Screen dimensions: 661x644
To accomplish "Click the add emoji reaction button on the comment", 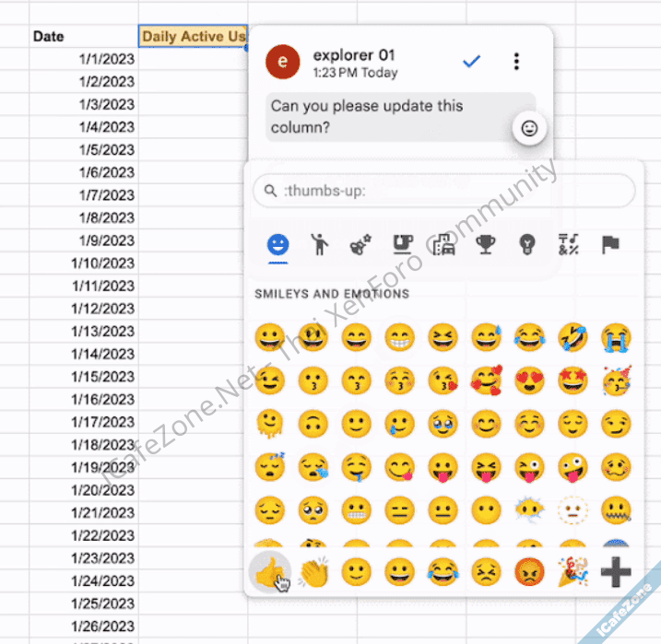I will click(529, 129).
